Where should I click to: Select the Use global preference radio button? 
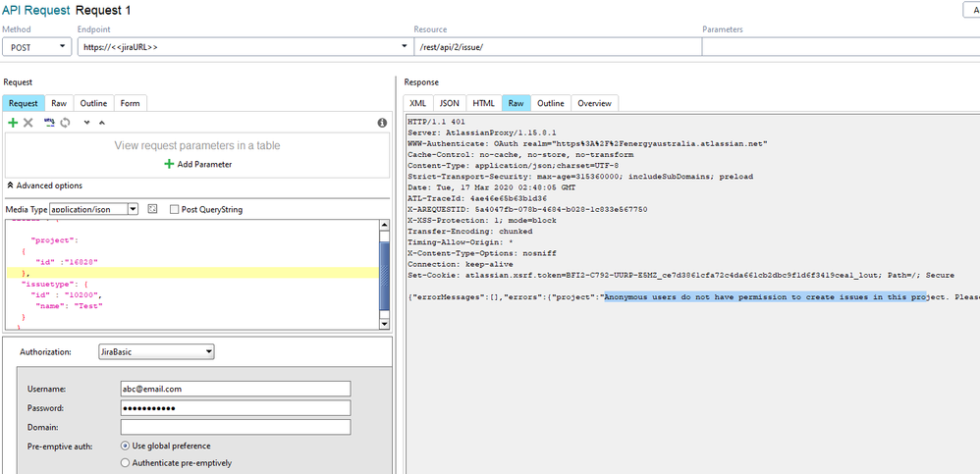(x=125, y=446)
